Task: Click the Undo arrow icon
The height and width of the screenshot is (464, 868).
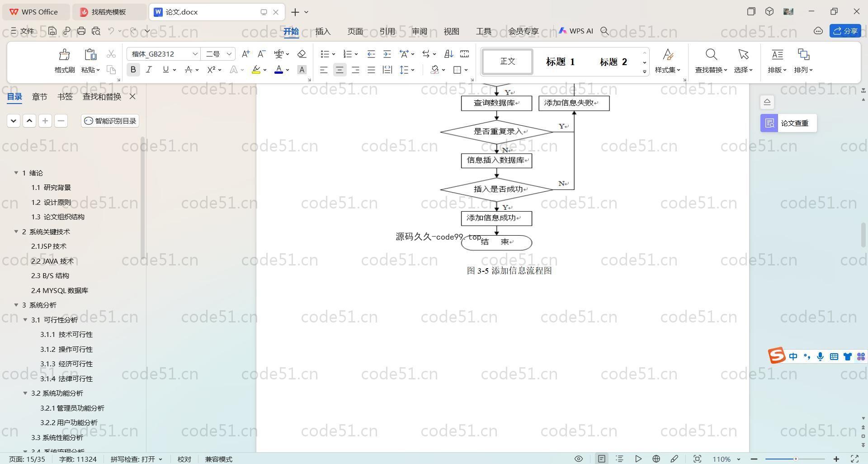Action: click(111, 31)
